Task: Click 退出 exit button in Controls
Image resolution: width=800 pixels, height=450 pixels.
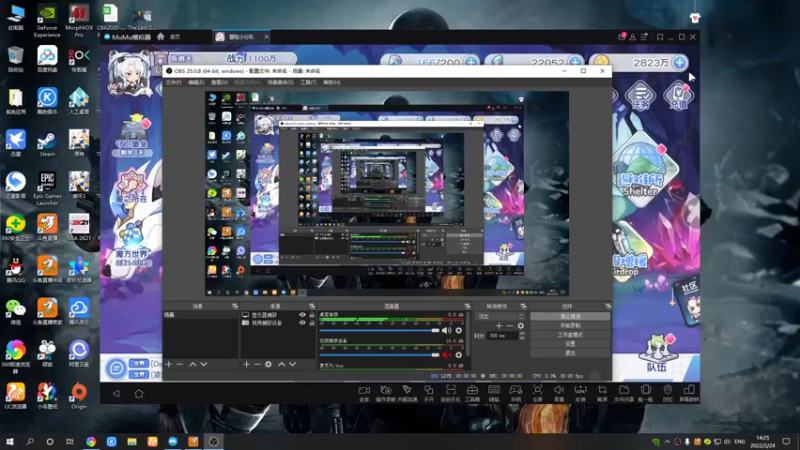Action: tap(570, 353)
